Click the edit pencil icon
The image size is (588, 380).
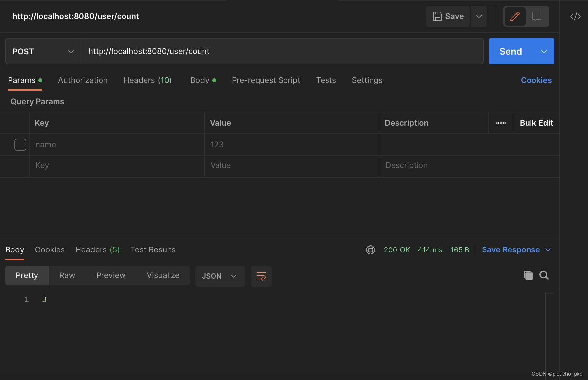coord(515,16)
